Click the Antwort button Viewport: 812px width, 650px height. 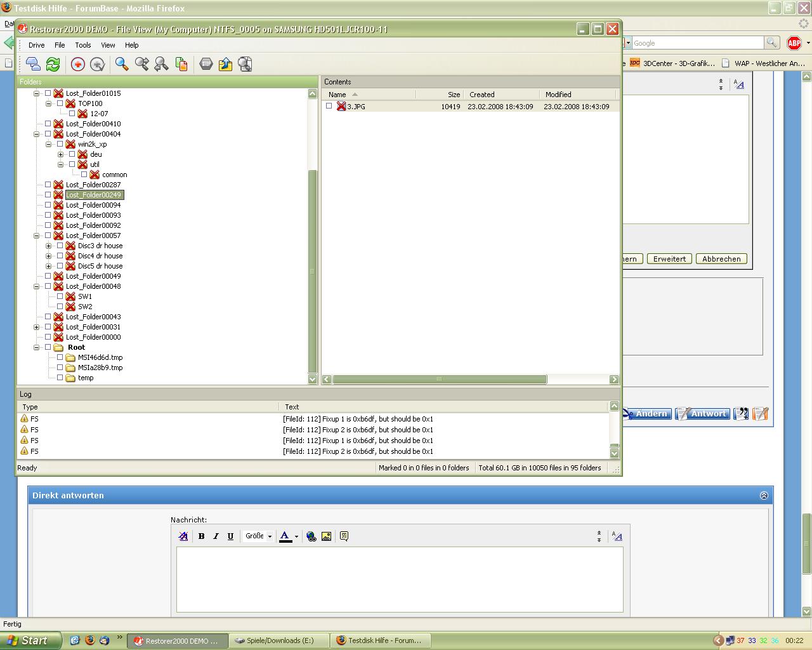pyautogui.click(x=702, y=414)
